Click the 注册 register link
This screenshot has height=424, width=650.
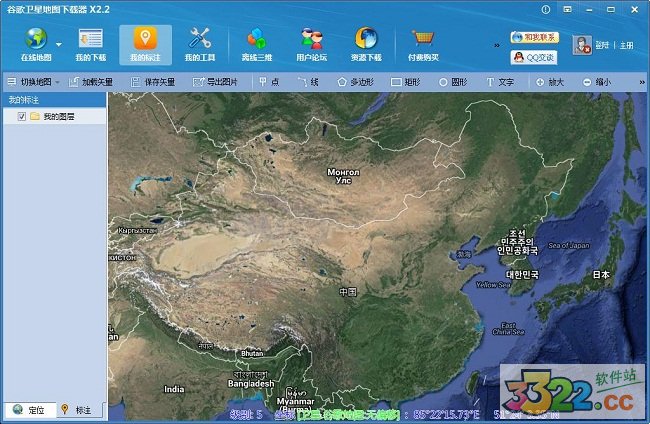click(x=626, y=45)
